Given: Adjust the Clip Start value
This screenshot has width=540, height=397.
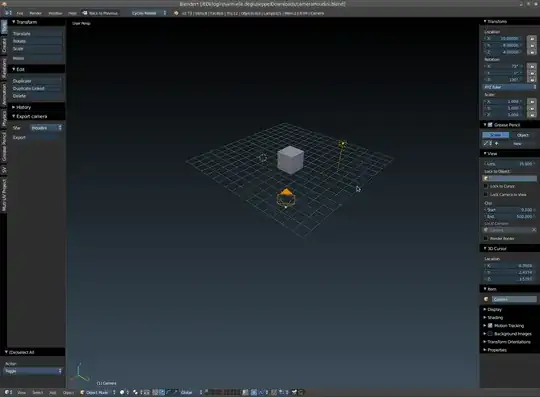Looking at the screenshot, I should pos(510,210).
